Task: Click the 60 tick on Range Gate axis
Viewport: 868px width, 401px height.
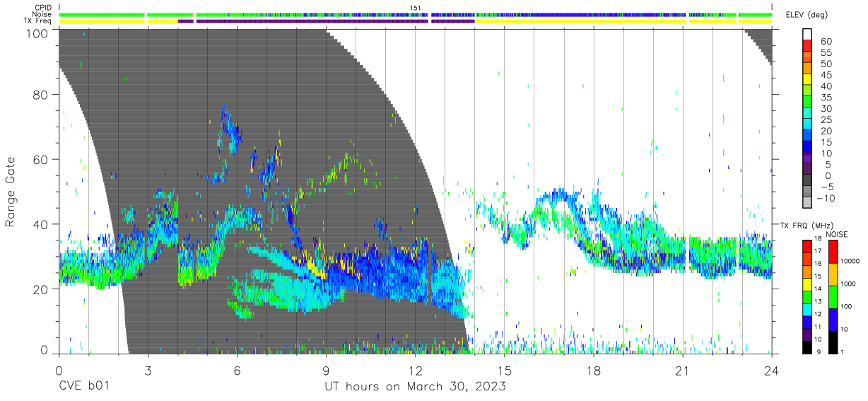Action: [x=40, y=159]
